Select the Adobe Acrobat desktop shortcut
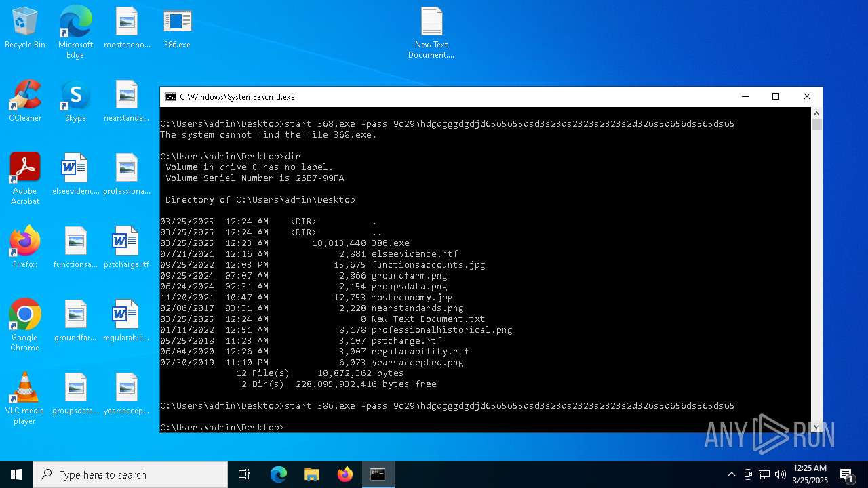 25,178
